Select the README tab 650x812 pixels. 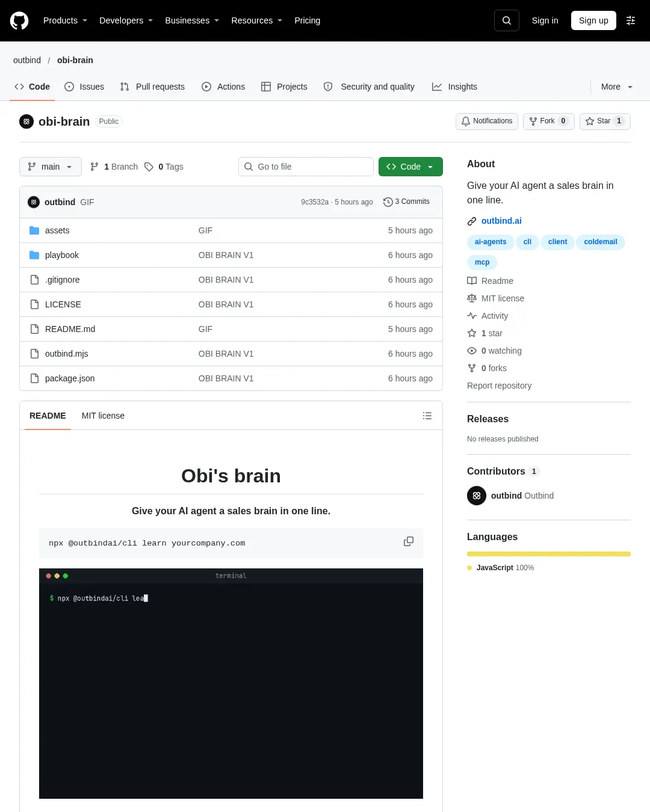[x=48, y=416]
